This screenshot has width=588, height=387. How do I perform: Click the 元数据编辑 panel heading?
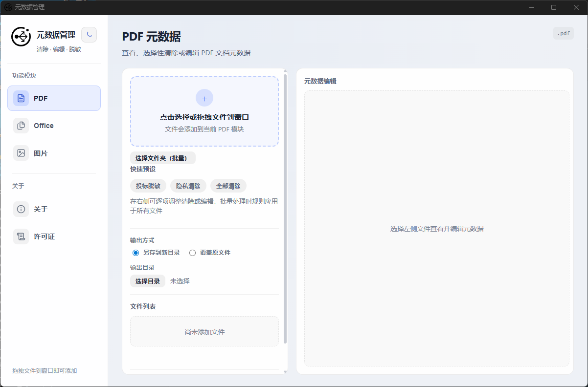pyautogui.click(x=320, y=81)
